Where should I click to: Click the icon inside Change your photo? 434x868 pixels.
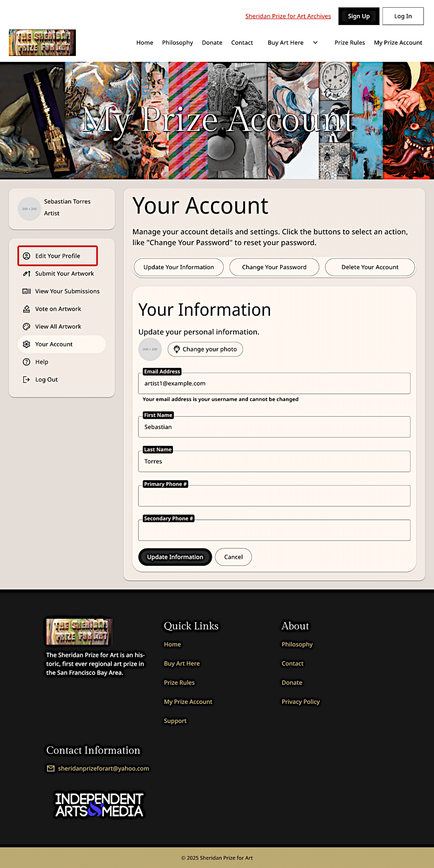(x=177, y=349)
